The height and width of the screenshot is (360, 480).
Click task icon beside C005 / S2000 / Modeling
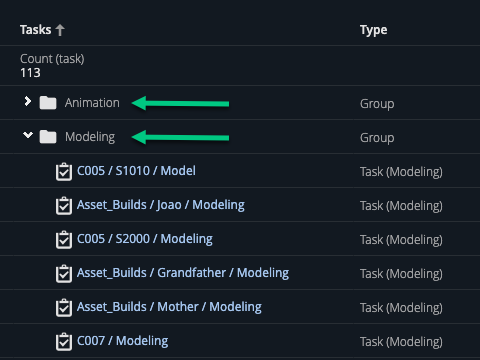pyautogui.click(x=64, y=240)
